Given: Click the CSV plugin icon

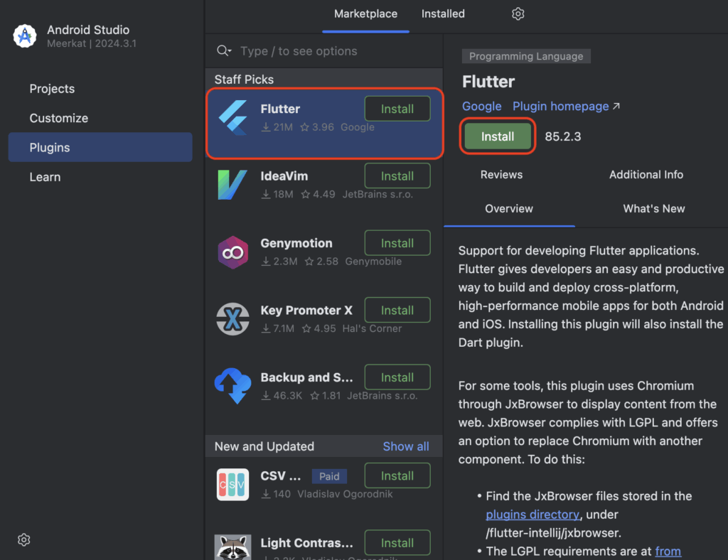Looking at the screenshot, I should (x=232, y=485).
